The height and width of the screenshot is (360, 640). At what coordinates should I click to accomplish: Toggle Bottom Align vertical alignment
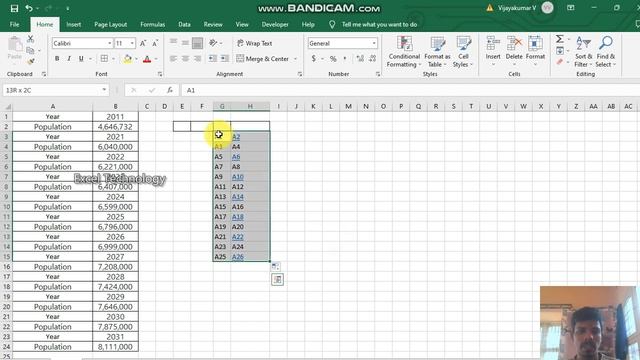(198, 43)
